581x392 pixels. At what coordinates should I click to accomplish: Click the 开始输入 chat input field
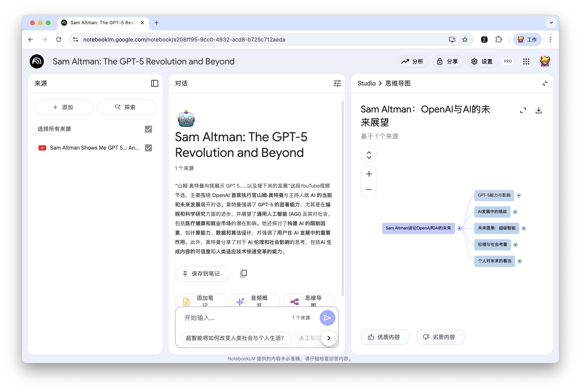point(235,318)
